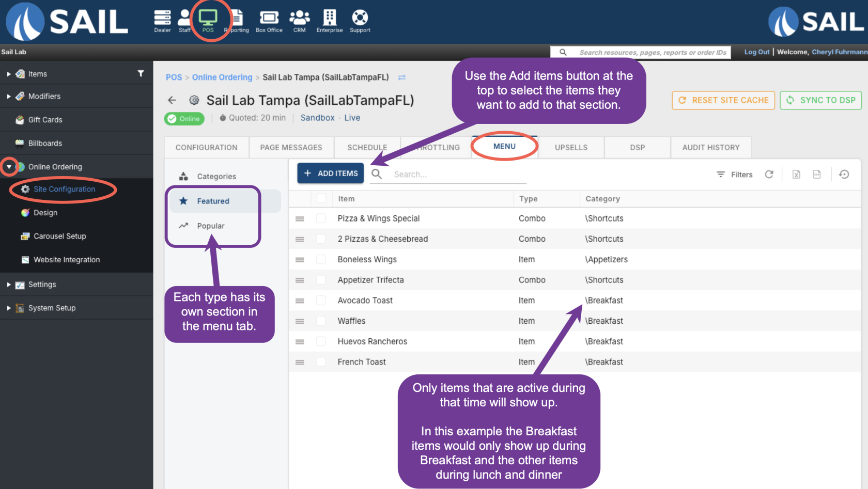Click the CSV export icon in the menu toolbar

[x=817, y=175]
